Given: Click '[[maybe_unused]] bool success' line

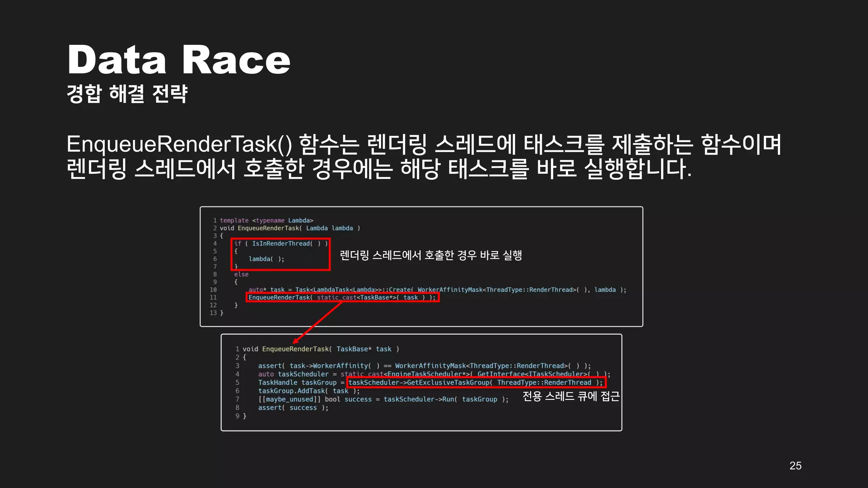Looking at the screenshot, I should tap(383, 399).
